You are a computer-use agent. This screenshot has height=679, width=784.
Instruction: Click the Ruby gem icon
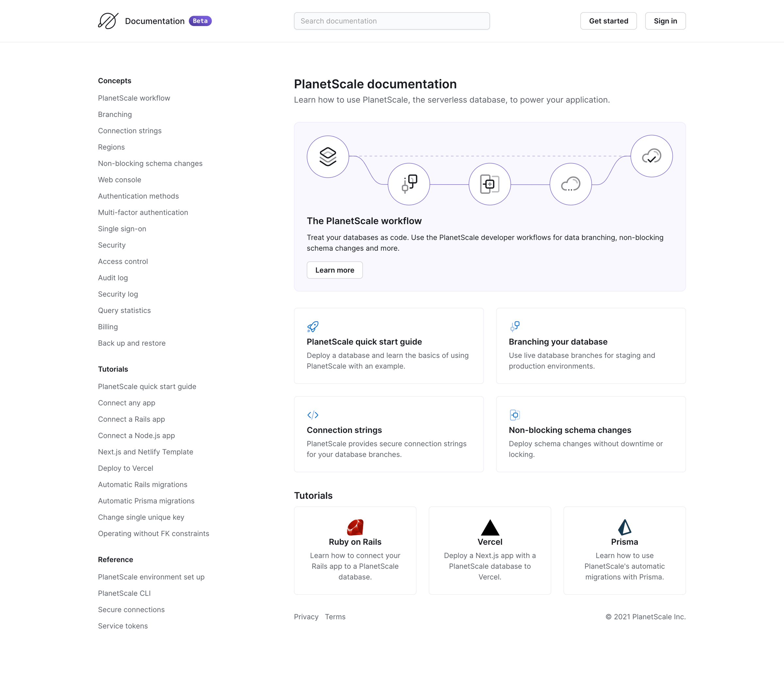[355, 527]
